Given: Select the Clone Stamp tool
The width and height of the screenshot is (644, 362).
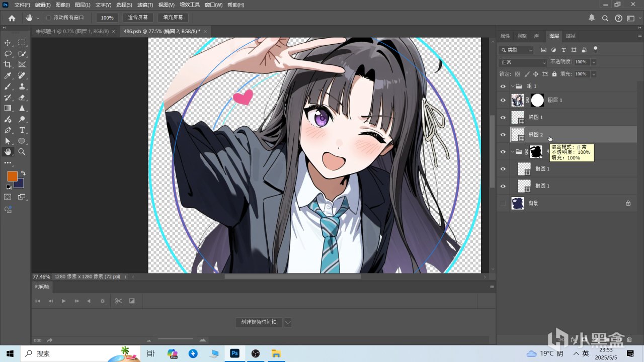Looking at the screenshot, I should pyautogui.click(x=22, y=86).
